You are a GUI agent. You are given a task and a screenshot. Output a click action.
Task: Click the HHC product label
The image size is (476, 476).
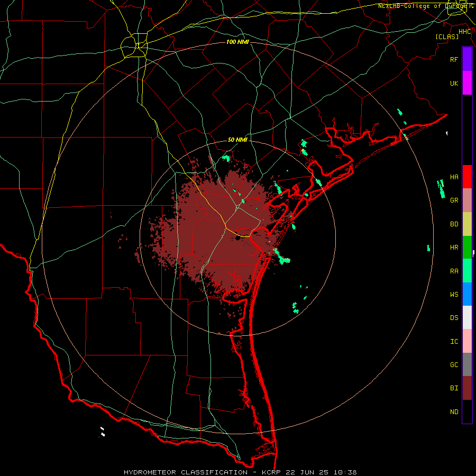coord(465,32)
